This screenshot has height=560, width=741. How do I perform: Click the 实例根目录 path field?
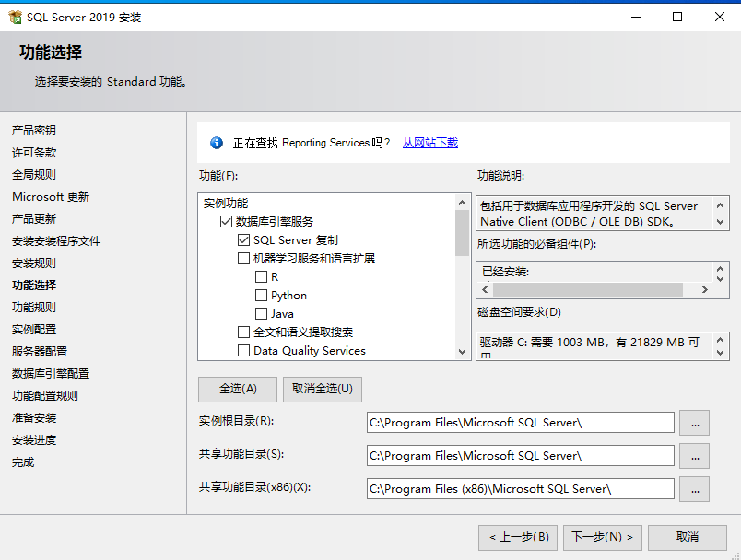click(521, 423)
